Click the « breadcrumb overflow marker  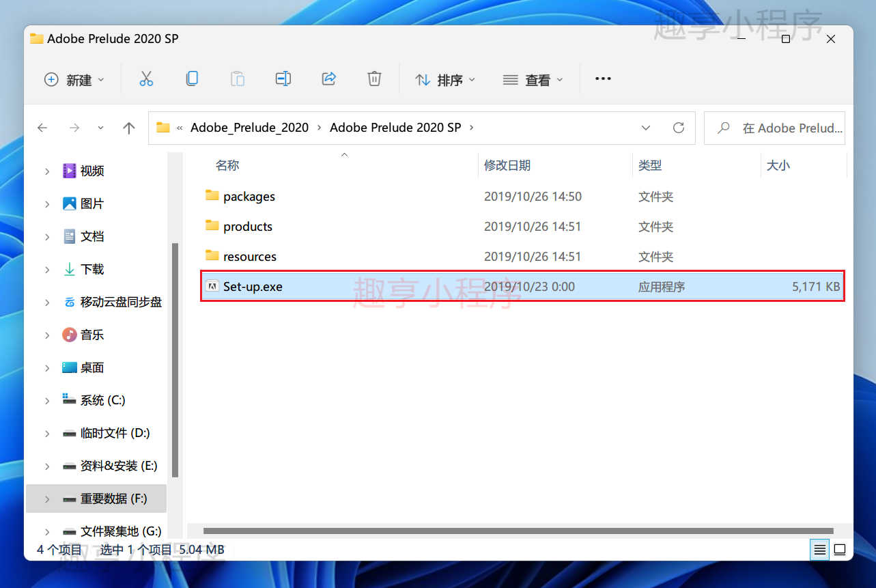tap(180, 128)
